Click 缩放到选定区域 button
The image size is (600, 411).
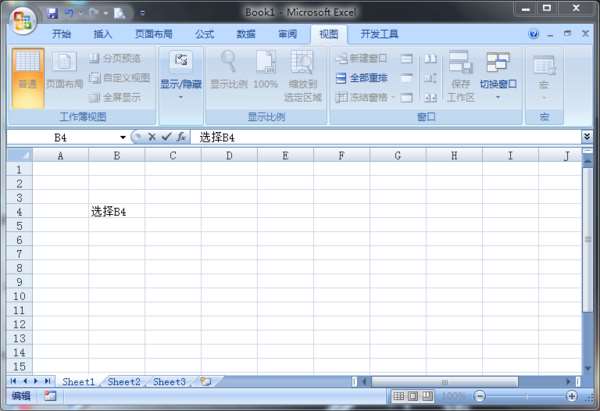click(x=302, y=77)
